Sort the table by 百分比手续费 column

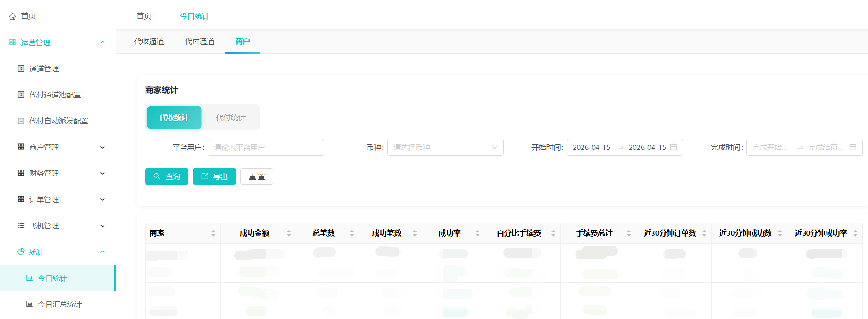(x=553, y=233)
